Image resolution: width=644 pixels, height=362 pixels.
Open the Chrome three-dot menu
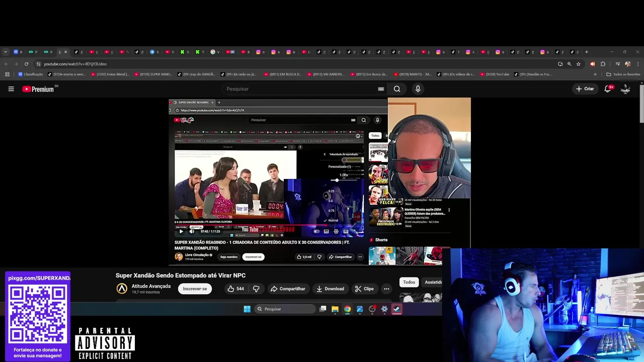point(637,64)
